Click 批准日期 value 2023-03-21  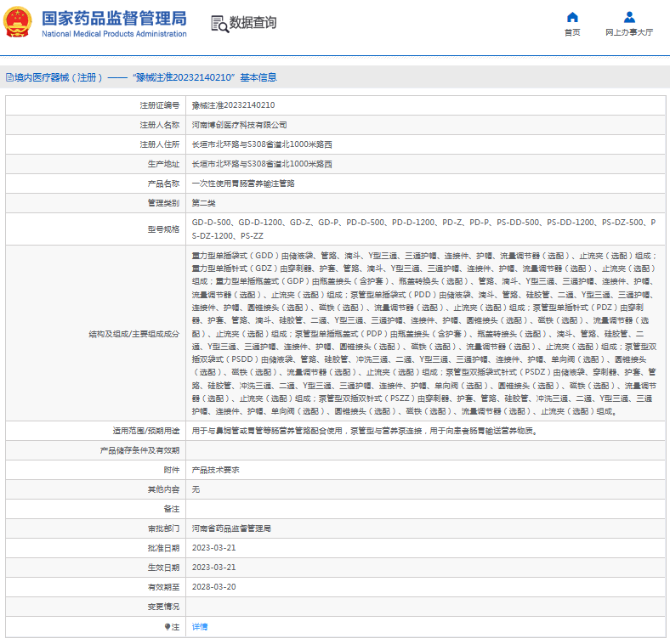(213, 548)
